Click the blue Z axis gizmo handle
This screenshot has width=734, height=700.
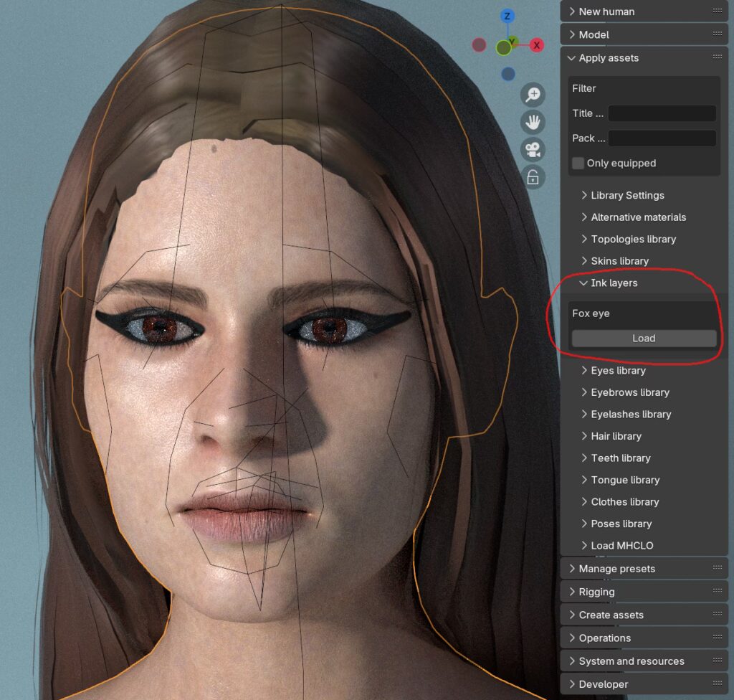click(507, 16)
